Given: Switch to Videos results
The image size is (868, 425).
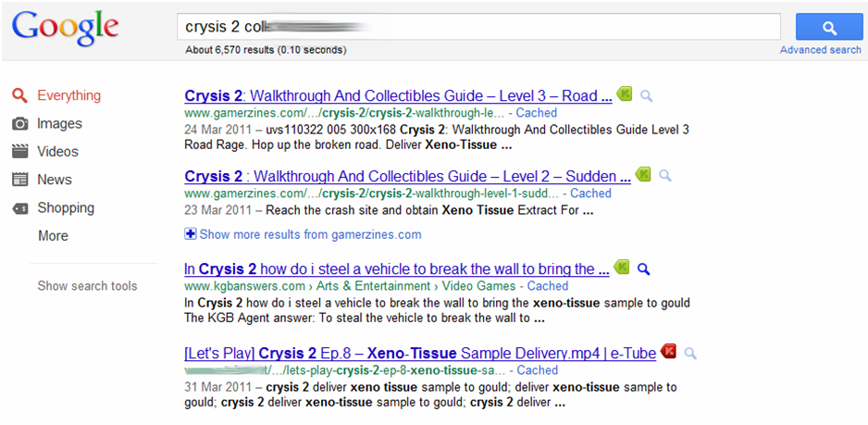Looking at the screenshot, I should 57,151.
